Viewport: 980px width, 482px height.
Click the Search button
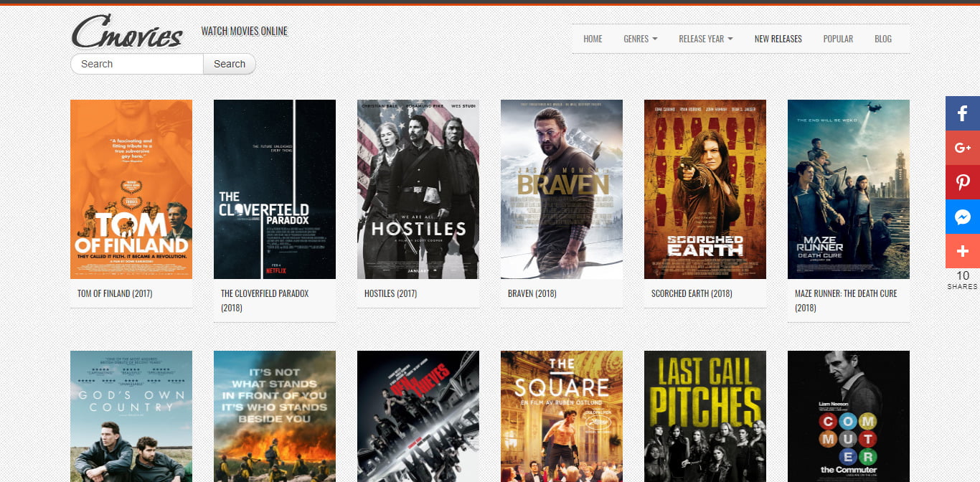coord(230,64)
